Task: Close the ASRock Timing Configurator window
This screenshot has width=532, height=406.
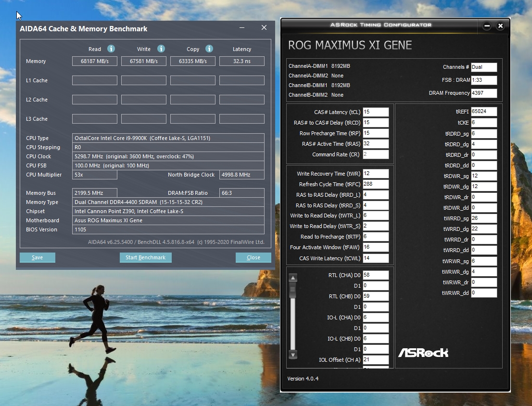Action: 500,26
